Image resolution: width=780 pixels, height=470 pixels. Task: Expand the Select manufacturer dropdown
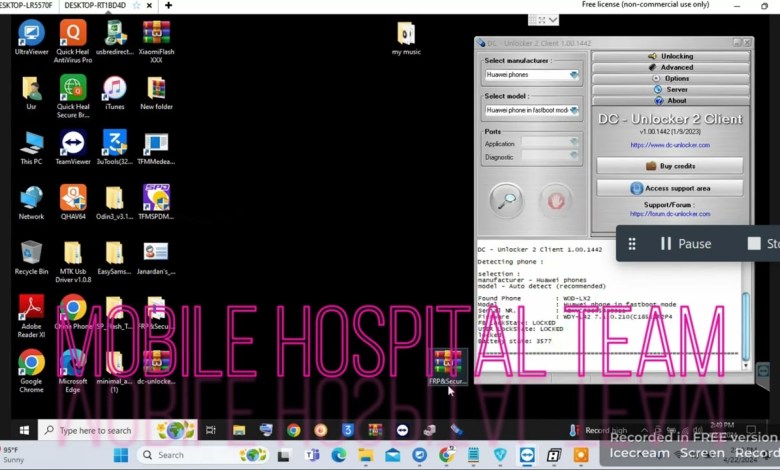tap(574, 75)
